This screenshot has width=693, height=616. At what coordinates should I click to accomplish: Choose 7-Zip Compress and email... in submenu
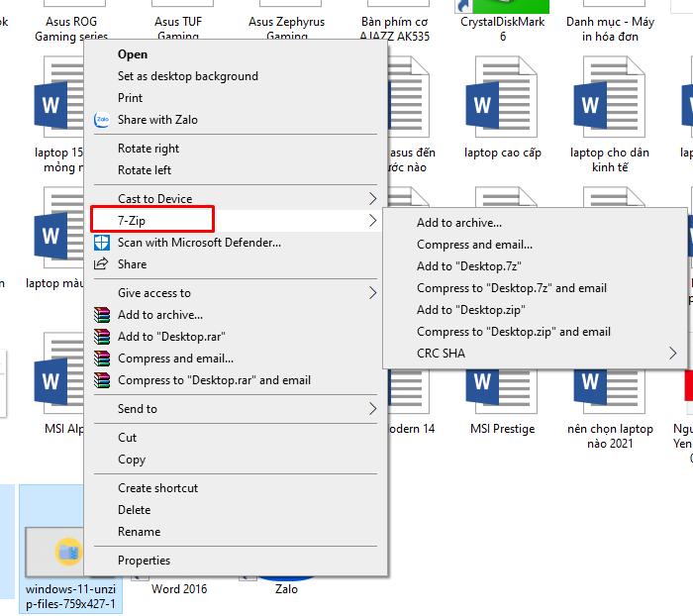pyautogui.click(x=535, y=245)
